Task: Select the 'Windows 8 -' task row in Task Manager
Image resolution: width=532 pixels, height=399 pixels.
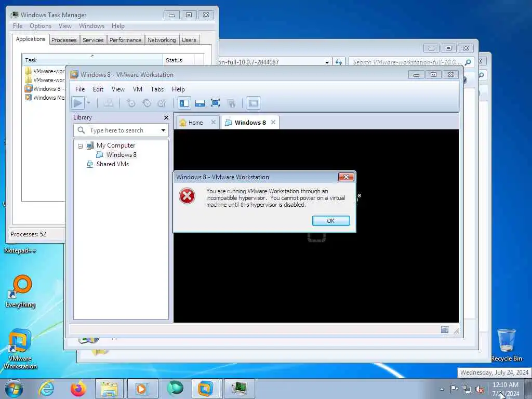Action: (45, 89)
